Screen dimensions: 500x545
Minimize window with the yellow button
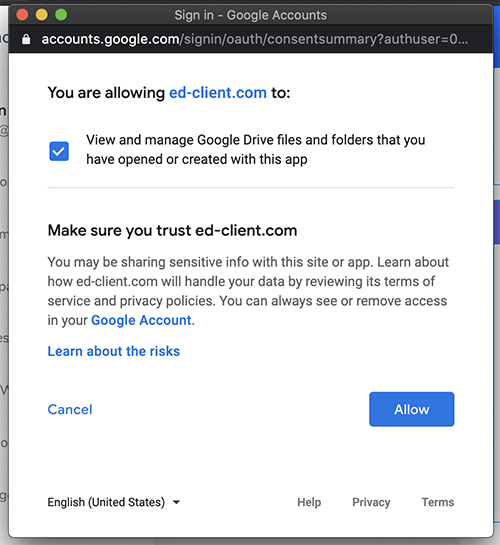coord(42,15)
